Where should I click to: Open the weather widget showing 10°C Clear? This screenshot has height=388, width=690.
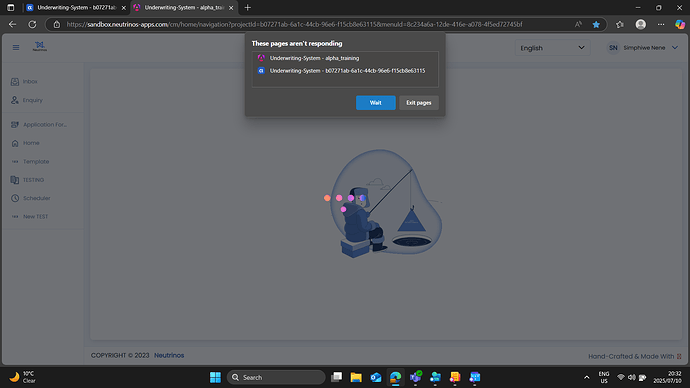coord(22,377)
